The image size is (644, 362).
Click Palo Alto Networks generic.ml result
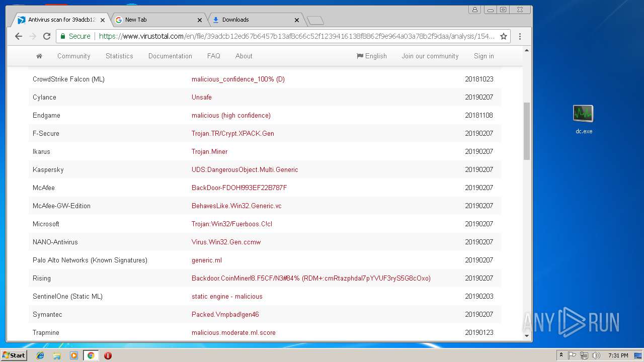(206, 260)
